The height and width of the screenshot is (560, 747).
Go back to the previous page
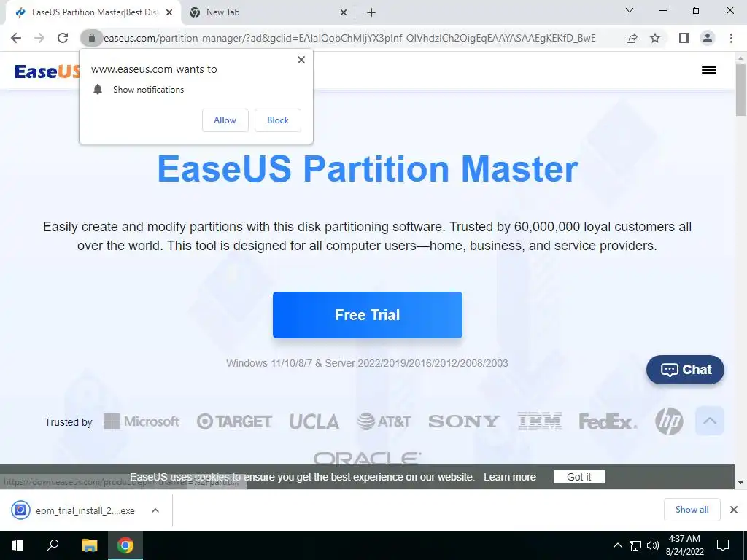16,38
